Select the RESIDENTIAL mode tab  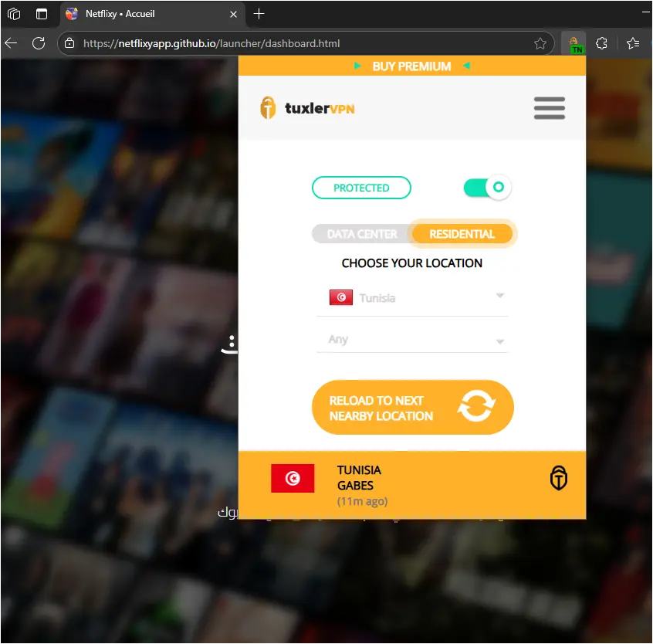[462, 234]
